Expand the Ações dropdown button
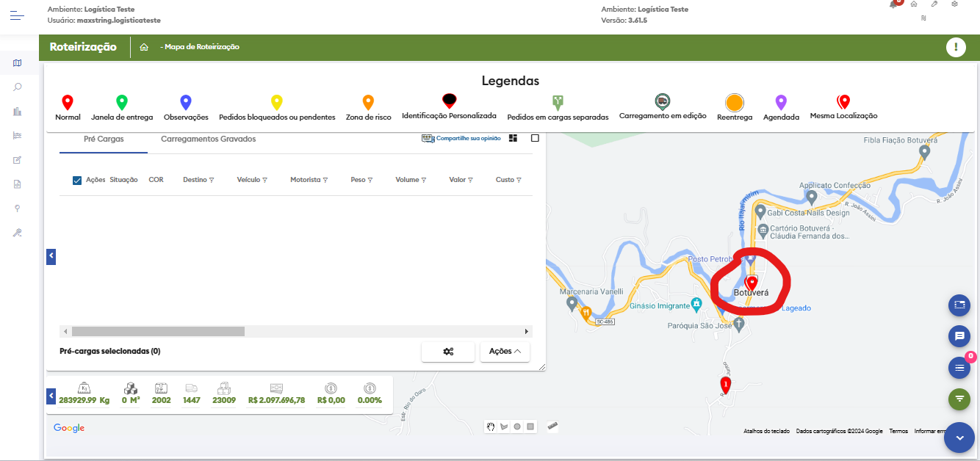Viewport: 980px width, 461px height. 505,352
